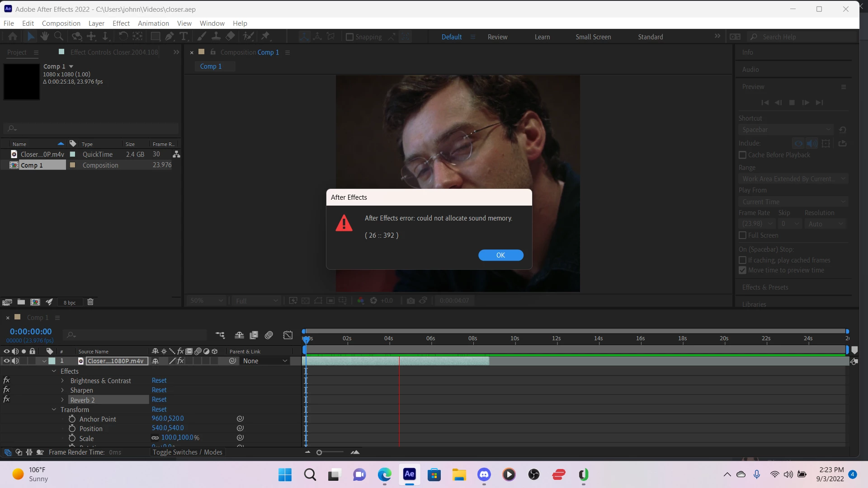Create new folder in Project panel
The width and height of the screenshot is (868, 488).
pos(21,302)
